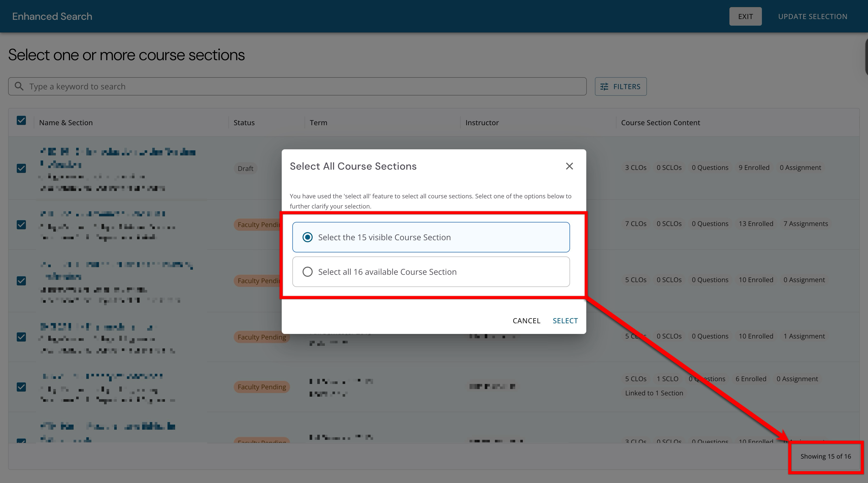This screenshot has height=483, width=868.
Task: Choose the 15 visible Course Section option
Action: [307, 237]
